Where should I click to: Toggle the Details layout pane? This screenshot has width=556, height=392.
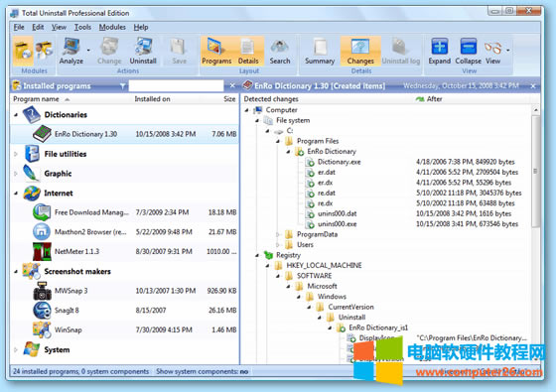(248, 51)
